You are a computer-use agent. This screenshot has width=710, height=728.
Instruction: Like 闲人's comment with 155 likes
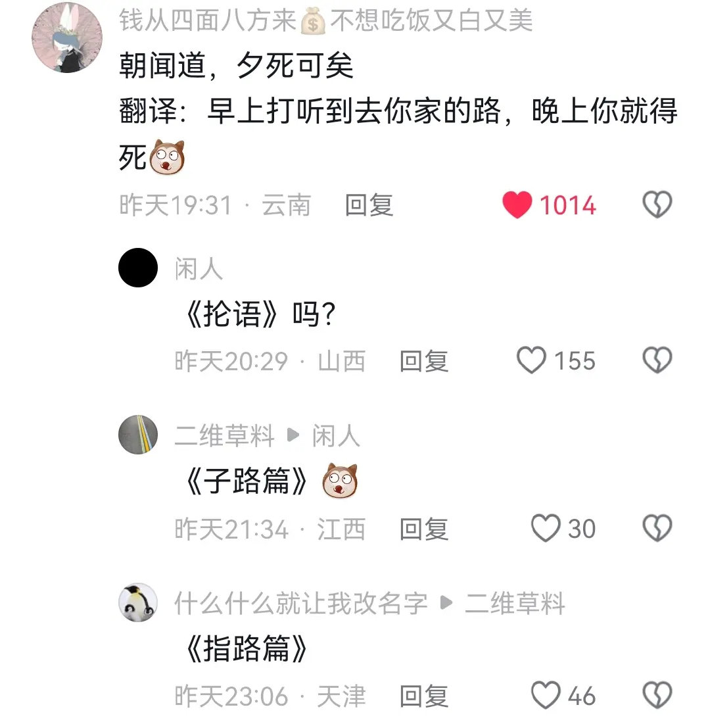(x=531, y=360)
